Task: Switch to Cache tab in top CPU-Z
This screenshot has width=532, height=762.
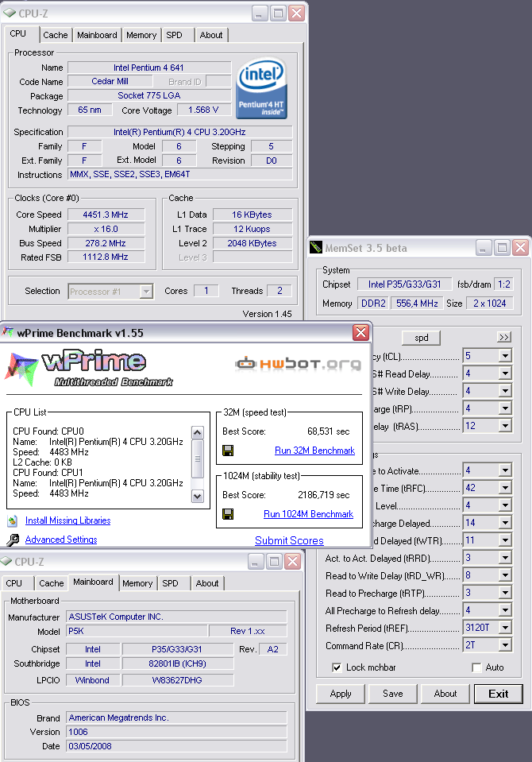Action: coord(56,35)
